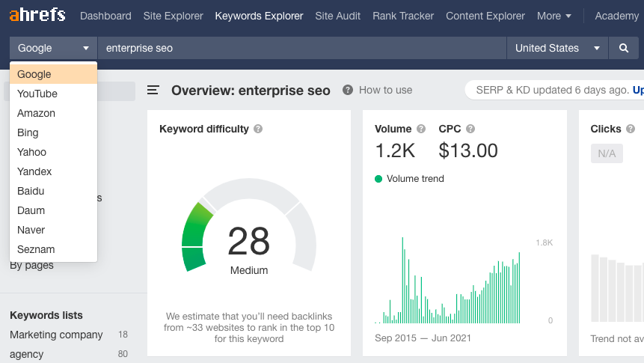Click the Volume trend bar chart
Viewport: 644px width, 363px height.
(447, 281)
